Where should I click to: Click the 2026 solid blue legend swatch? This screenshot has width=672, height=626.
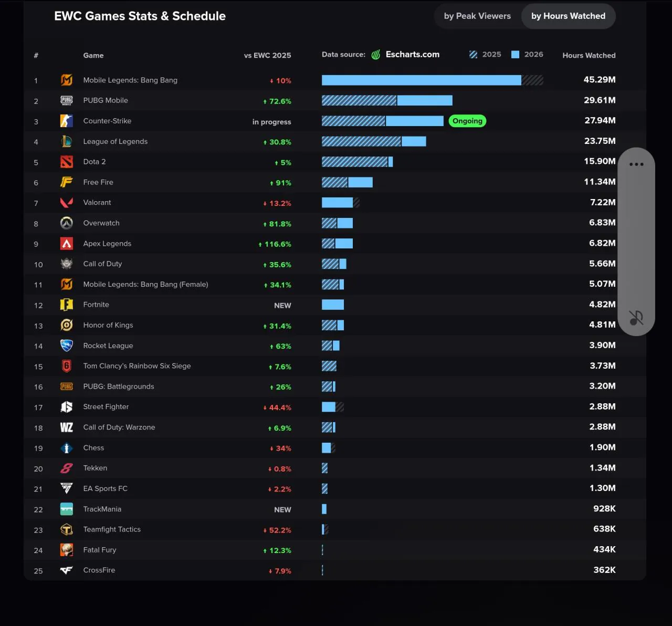515,55
